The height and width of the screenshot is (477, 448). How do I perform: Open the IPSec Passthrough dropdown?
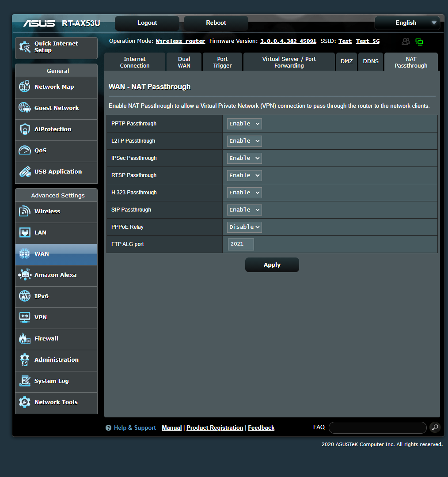point(244,158)
